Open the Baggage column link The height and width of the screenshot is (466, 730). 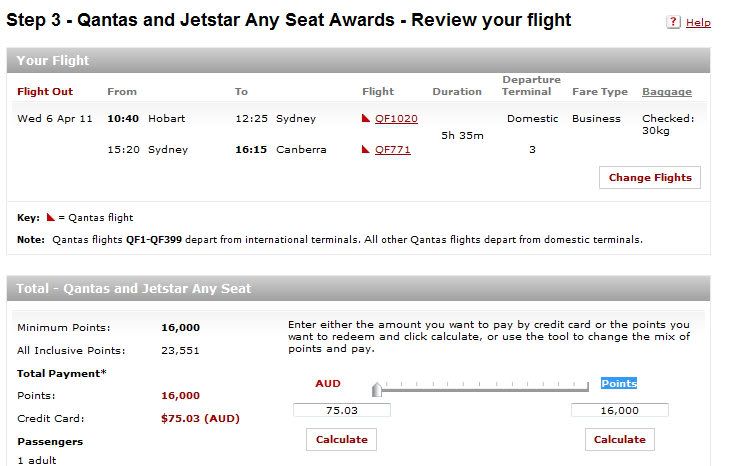click(667, 92)
